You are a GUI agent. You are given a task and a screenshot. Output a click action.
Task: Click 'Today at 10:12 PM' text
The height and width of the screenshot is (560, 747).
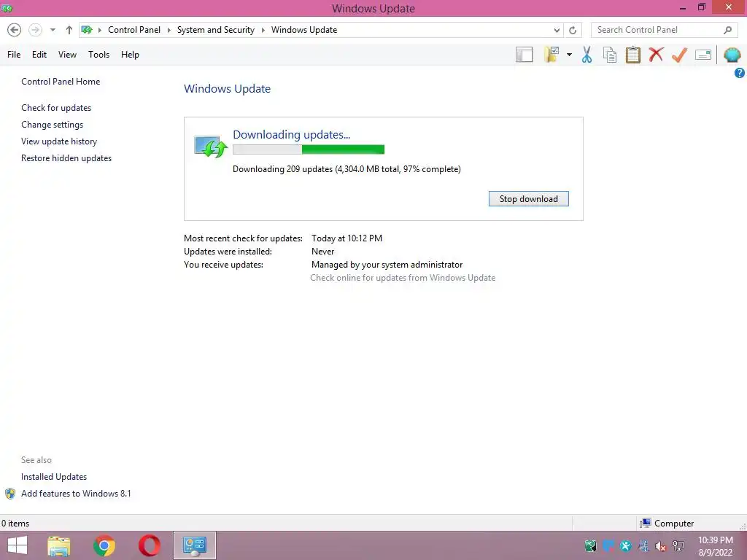click(347, 238)
